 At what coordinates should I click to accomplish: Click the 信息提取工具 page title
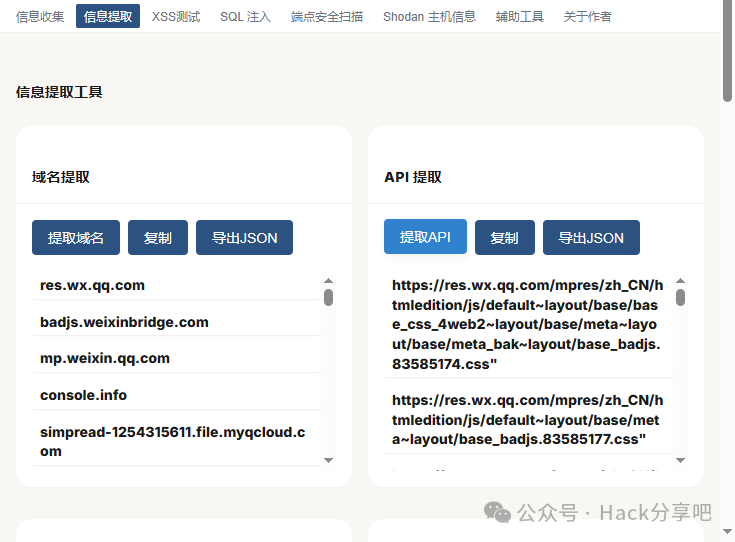pos(59,92)
